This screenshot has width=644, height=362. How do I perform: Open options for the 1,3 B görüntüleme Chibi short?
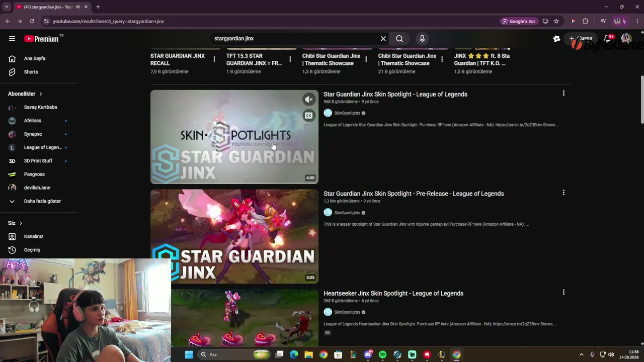coord(366,59)
